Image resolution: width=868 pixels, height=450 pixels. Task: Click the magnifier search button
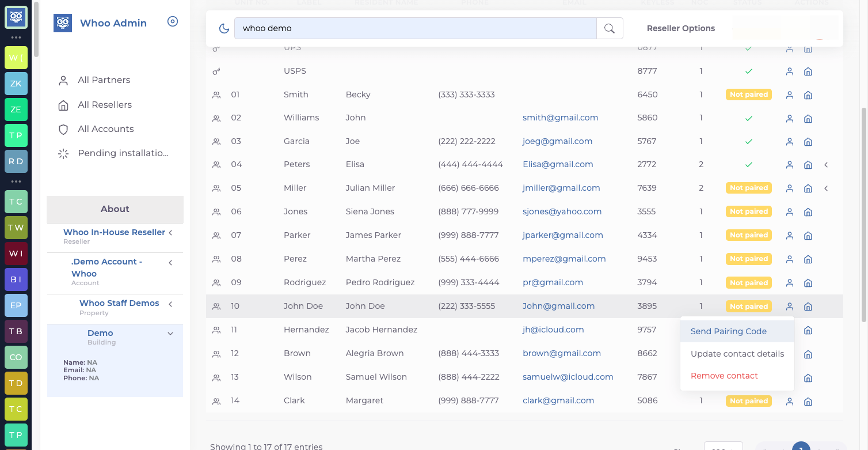point(610,28)
